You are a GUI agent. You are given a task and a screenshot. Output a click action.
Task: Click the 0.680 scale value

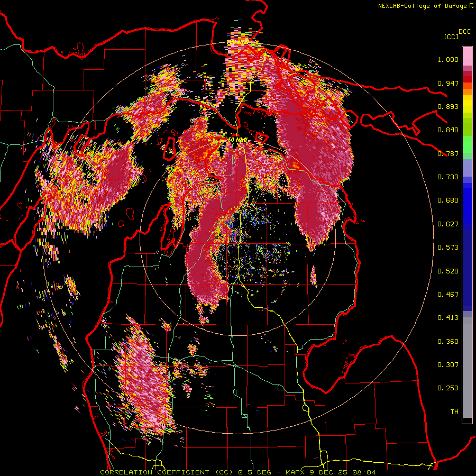[x=448, y=200]
